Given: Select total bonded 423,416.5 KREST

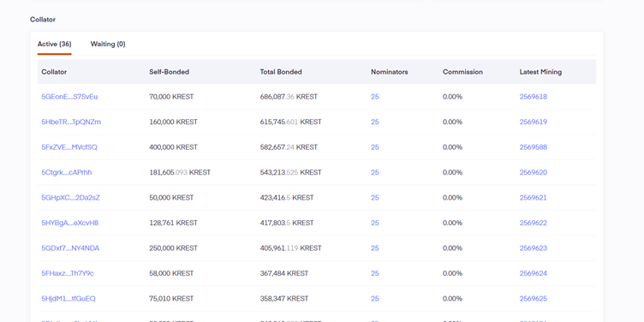Looking at the screenshot, I should click(287, 198).
